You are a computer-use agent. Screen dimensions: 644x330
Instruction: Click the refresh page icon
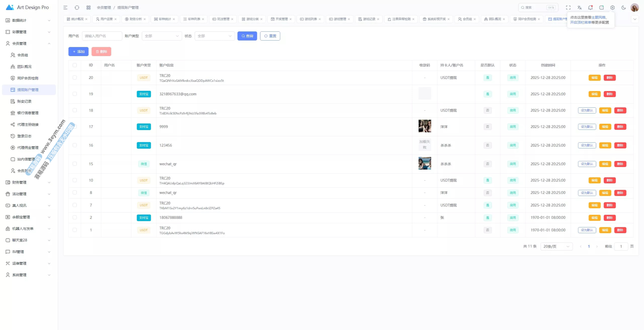[x=77, y=8]
